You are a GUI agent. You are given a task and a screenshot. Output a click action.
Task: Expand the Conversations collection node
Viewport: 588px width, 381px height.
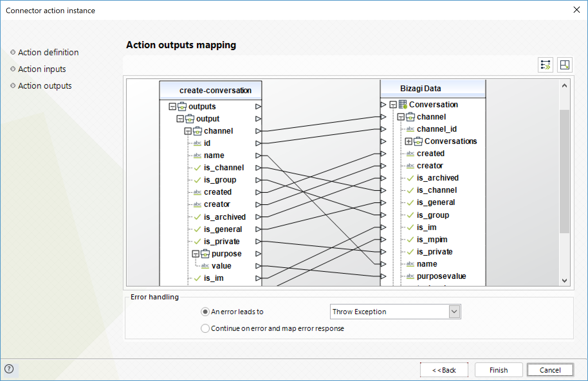click(x=409, y=141)
